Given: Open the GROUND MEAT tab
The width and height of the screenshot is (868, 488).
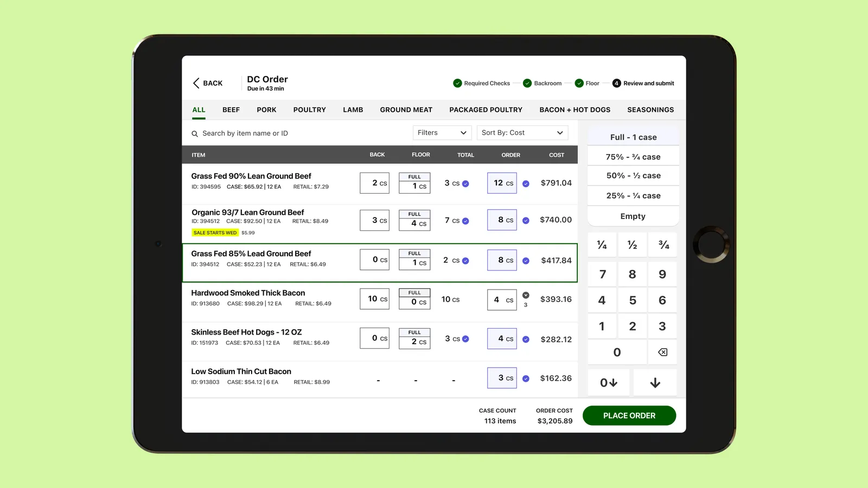Looking at the screenshot, I should pos(406,110).
